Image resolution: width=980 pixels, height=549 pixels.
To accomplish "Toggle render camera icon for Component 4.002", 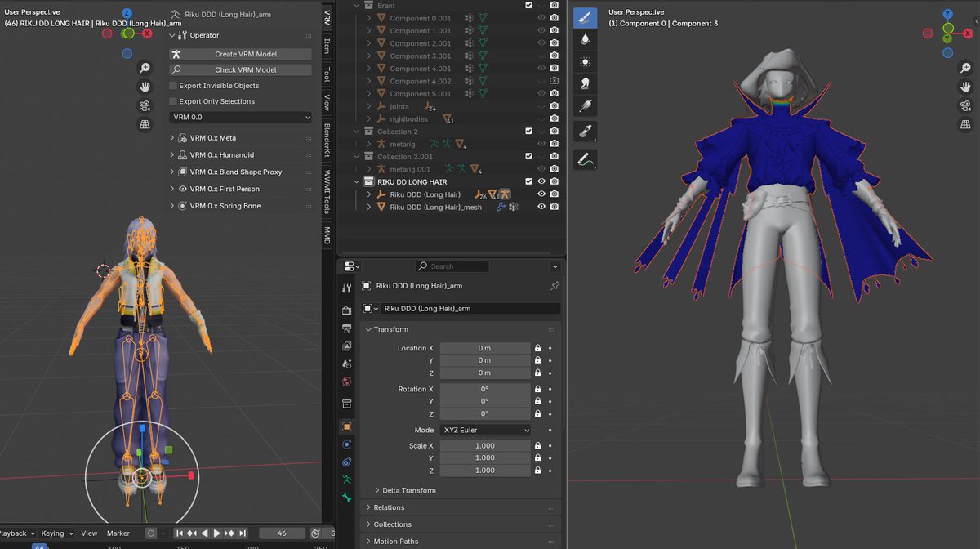I will [554, 81].
